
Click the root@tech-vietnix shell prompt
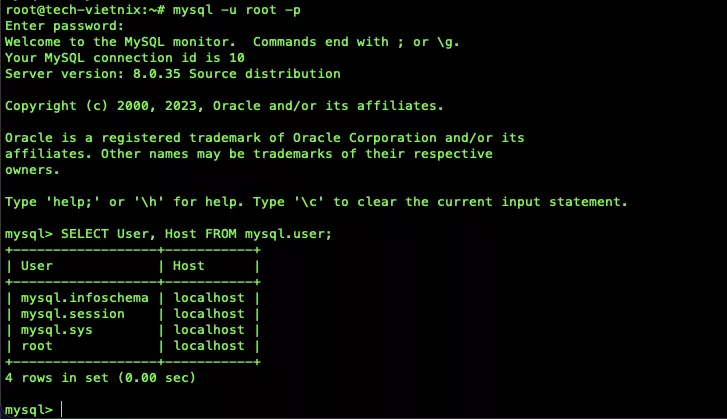tap(70, 10)
